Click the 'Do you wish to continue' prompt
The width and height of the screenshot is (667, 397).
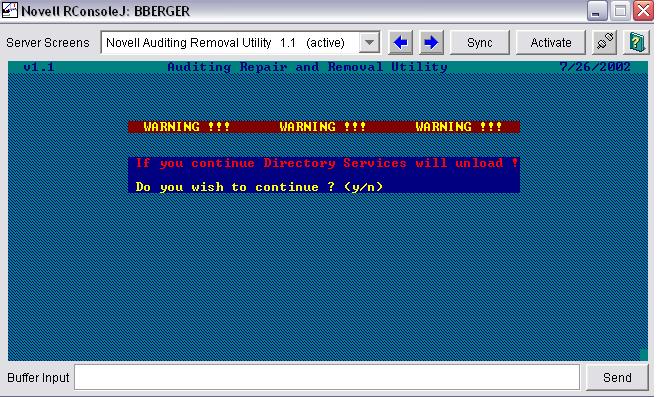pos(259,187)
